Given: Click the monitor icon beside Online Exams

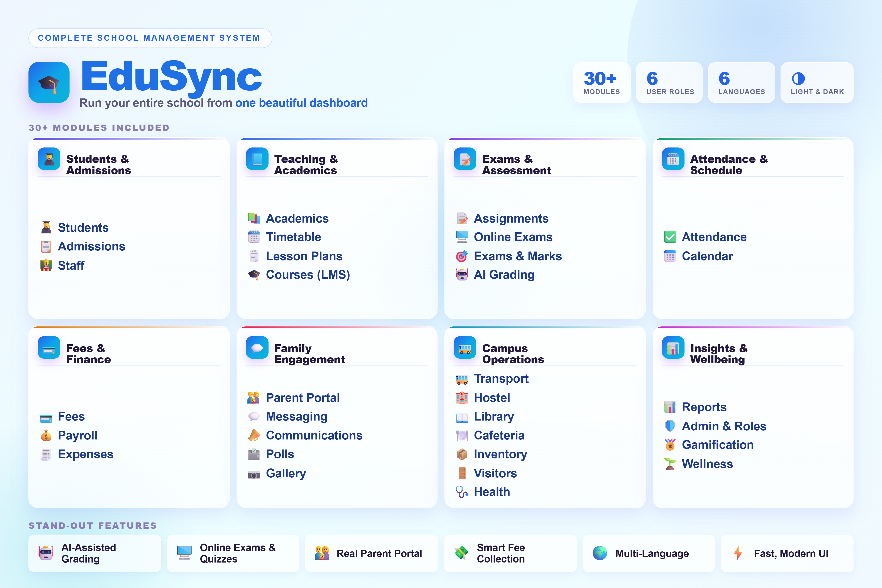Looking at the screenshot, I should click(x=462, y=237).
